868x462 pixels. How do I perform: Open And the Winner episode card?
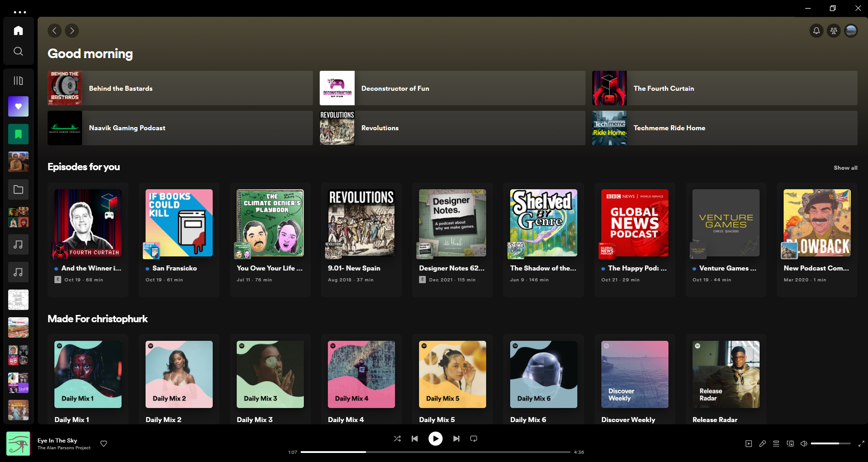click(88, 240)
